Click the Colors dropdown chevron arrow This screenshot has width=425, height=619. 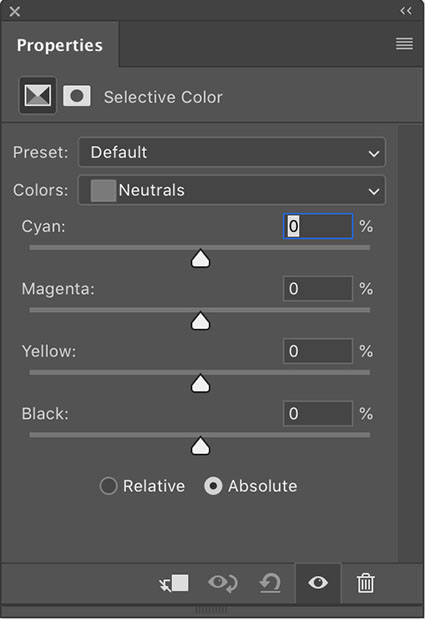click(x=374, y=191)
